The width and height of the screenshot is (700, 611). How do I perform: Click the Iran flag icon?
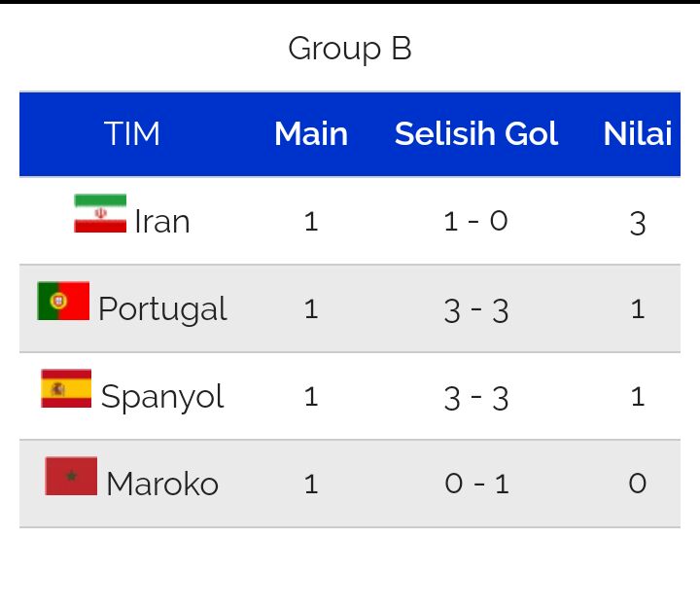tap(100, 213)
